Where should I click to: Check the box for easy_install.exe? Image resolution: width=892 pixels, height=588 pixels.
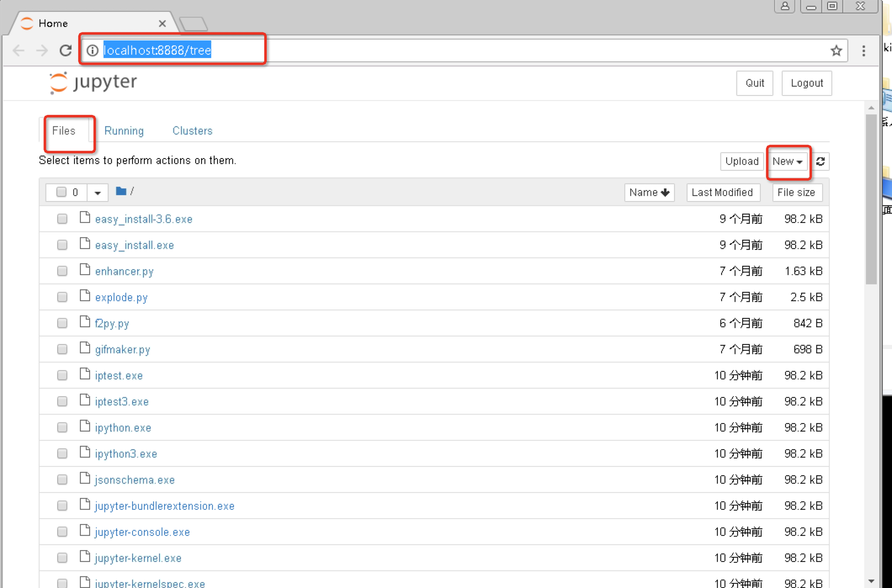coord(62,245)
